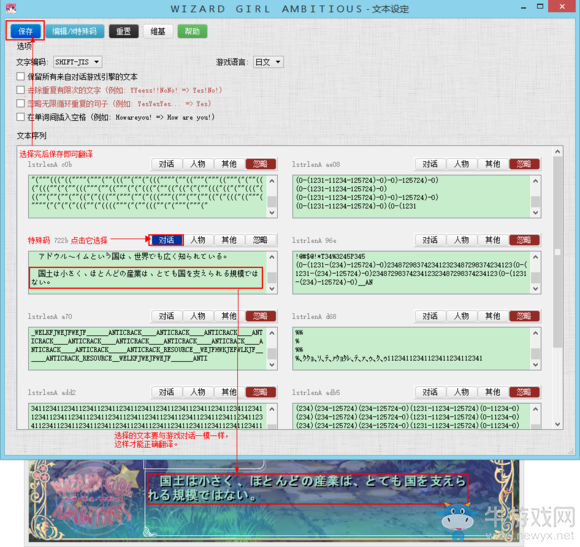The image size is (580, 547).
Task: Click the black 重置 reset button
Action: [x=124, y=31]
